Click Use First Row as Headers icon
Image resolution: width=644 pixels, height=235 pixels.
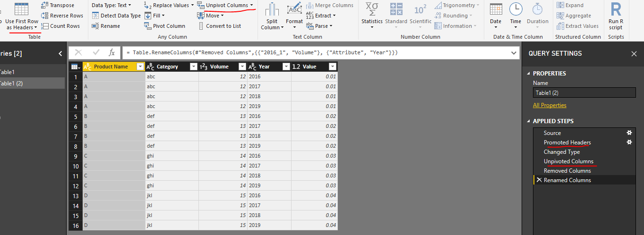pos(22,9)
